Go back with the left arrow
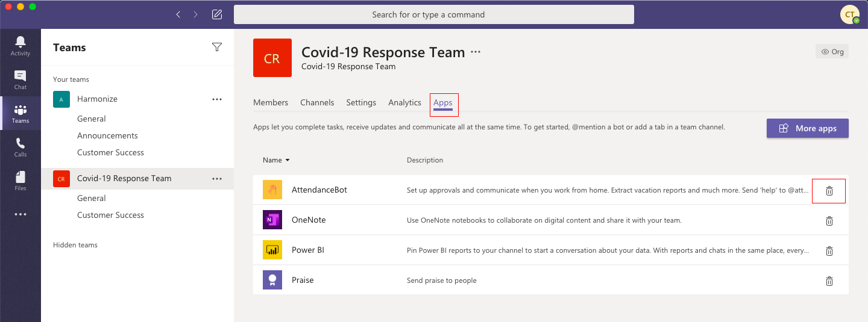This screenshot has width=868, height=322. point(178,14)
